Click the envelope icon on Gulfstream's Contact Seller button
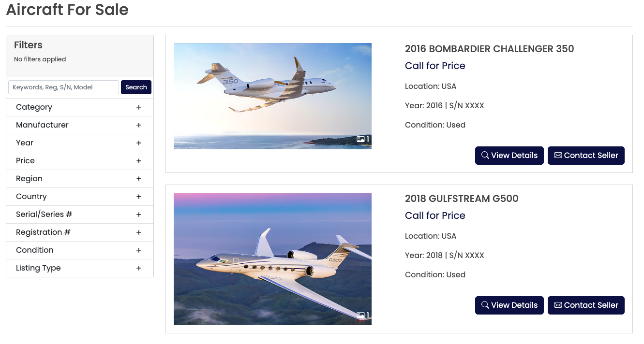 point(558,305)
